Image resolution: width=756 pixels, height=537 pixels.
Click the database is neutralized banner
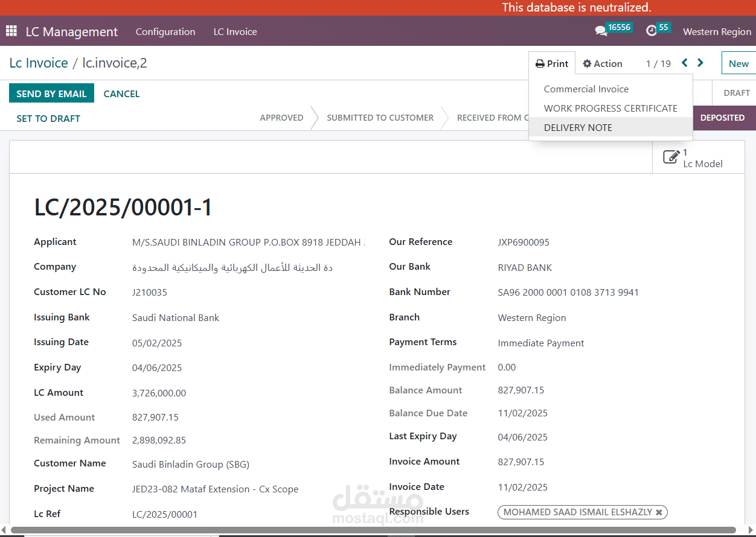click(x=577, y=7)
